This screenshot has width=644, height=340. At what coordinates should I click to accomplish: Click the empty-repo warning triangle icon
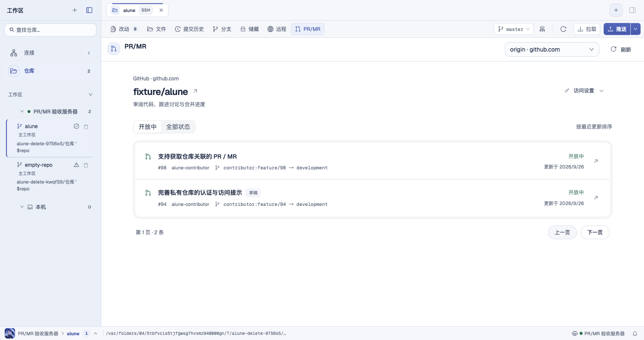point(76,165)
